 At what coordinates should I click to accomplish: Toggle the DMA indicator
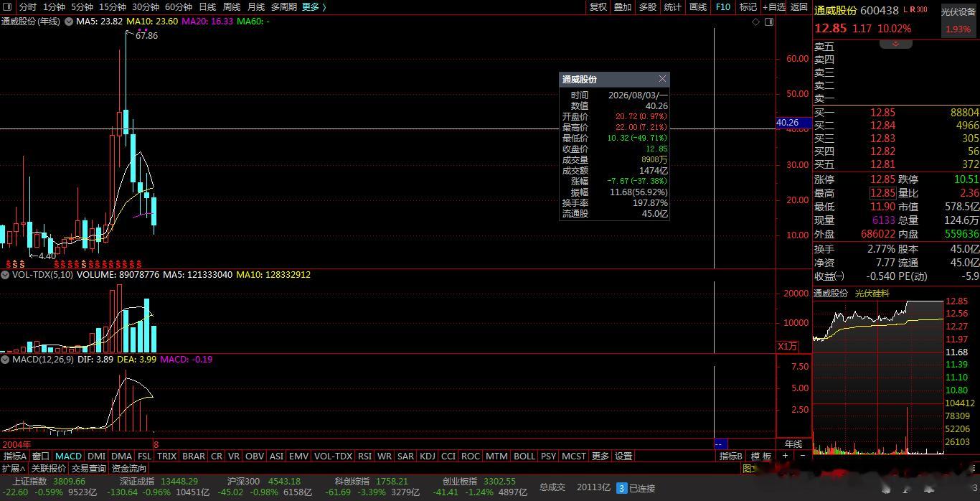pos(122,456)
